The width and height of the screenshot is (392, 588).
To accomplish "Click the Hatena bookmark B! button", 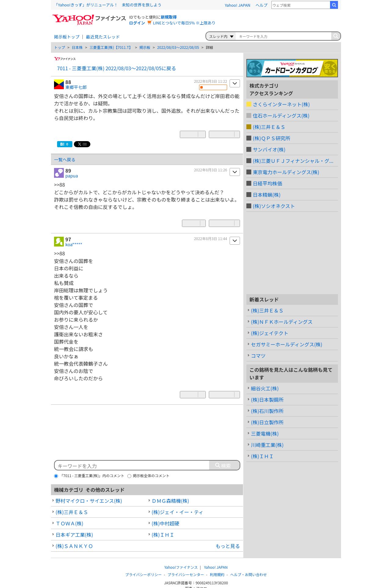I will [65, 144].
